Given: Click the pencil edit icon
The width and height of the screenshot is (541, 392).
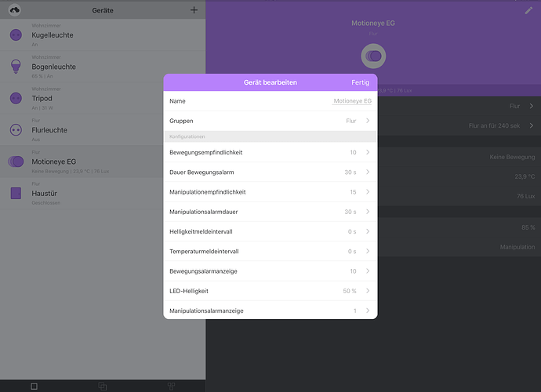Looking at the screenshot, I should [x=528, y=10].
